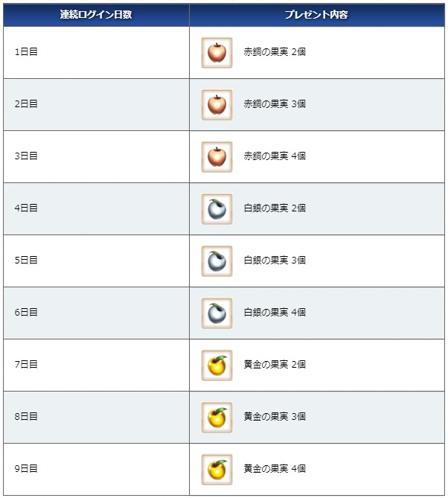Click the プレゼント内容 column header
Viewport: 448px width, 498px height.
317,15
